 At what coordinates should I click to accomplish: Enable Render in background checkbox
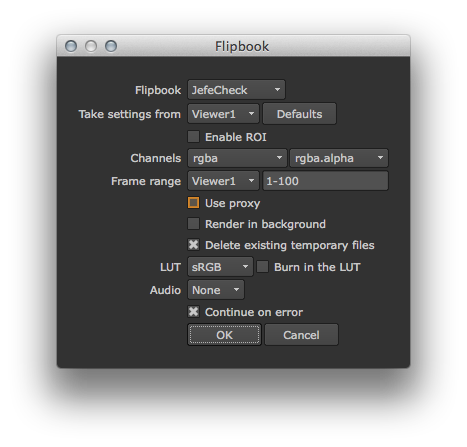(x=194, y=224)
